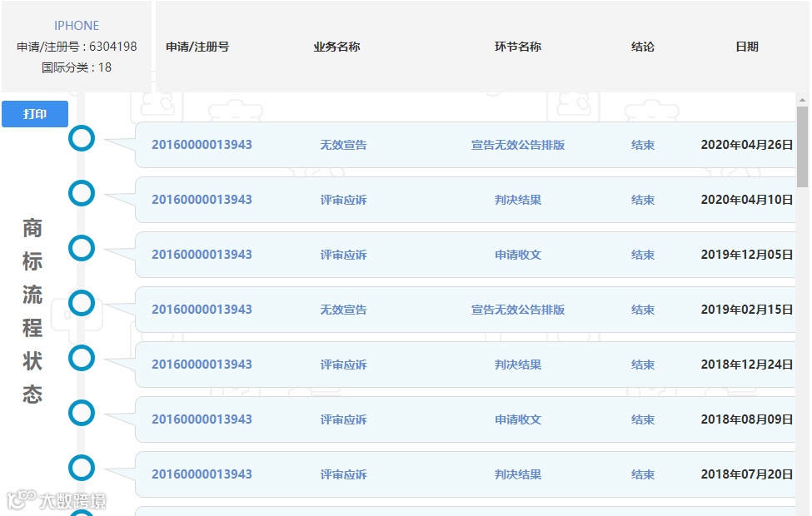
Task: Select the timeline circle for 2019年12月05日
Action: click(x=82, y=248)
